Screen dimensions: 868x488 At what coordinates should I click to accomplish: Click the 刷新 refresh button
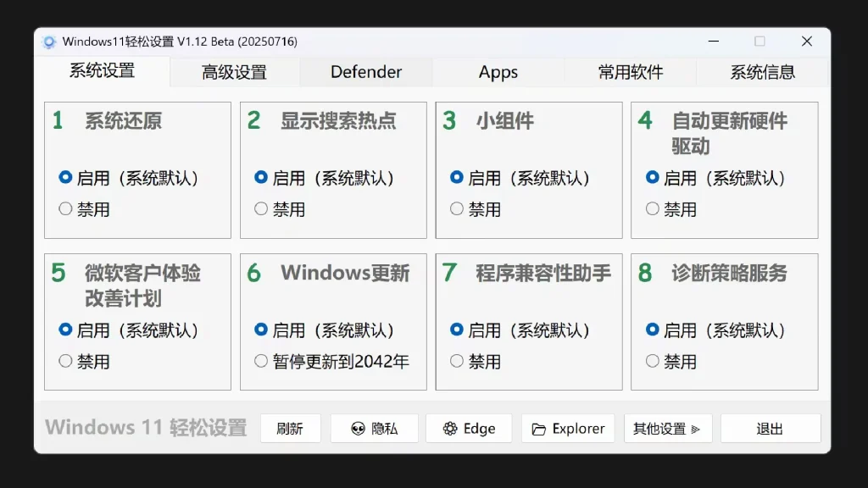tap(290, 428)
